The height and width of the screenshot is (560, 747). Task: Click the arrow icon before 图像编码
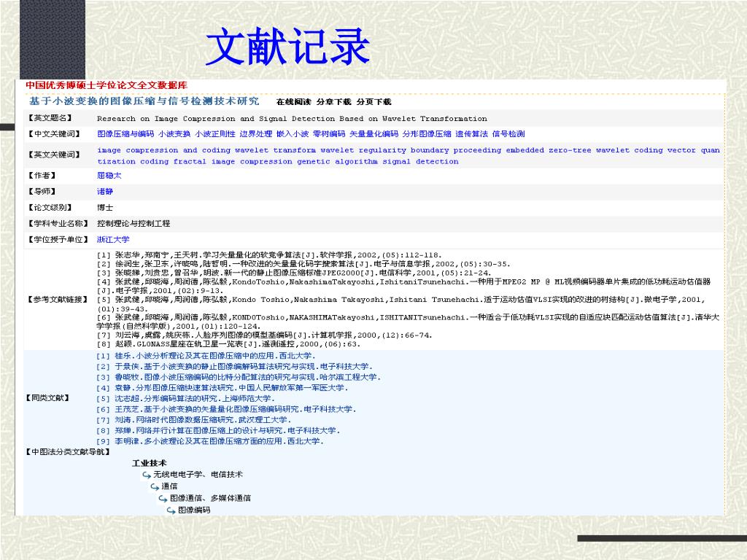(171, 510)
